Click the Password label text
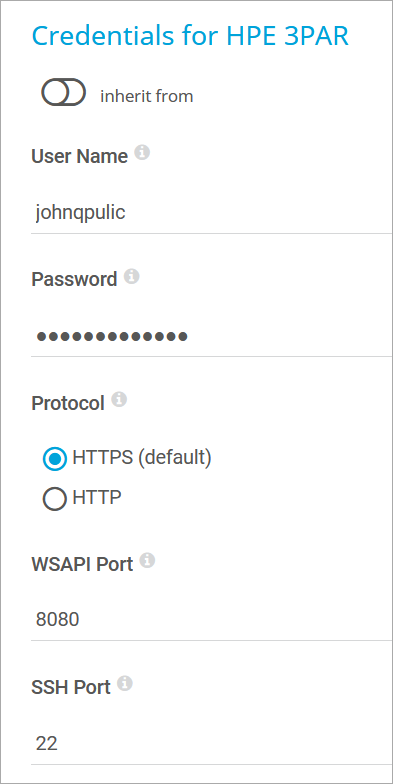393x784 pixels. [x=74, y=280]
